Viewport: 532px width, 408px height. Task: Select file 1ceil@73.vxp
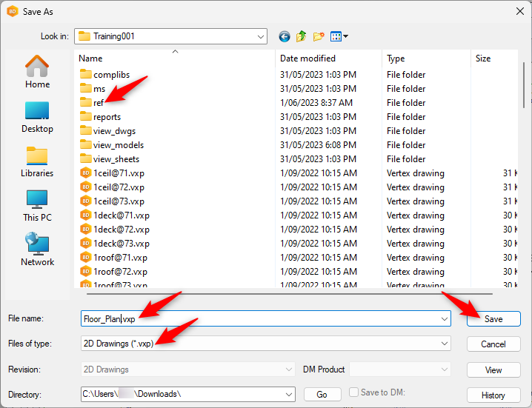(x=112, y=201)
